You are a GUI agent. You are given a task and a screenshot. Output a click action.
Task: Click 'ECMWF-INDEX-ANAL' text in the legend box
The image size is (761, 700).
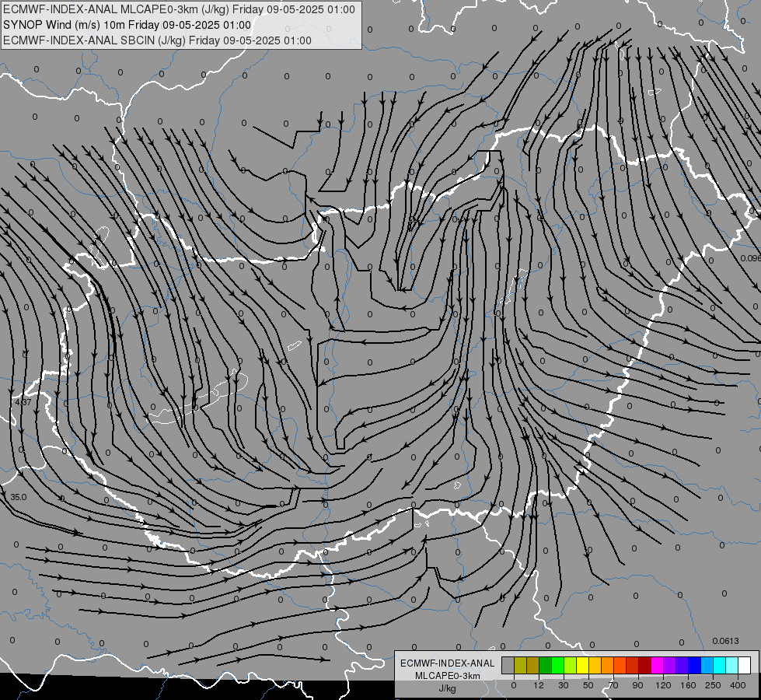pyautogui.click(x=447, y=663)
